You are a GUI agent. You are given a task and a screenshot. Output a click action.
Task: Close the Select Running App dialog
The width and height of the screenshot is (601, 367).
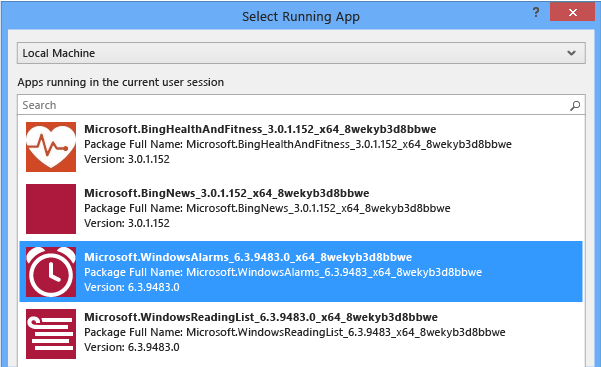pyautogui.click(x=573, y=12)
